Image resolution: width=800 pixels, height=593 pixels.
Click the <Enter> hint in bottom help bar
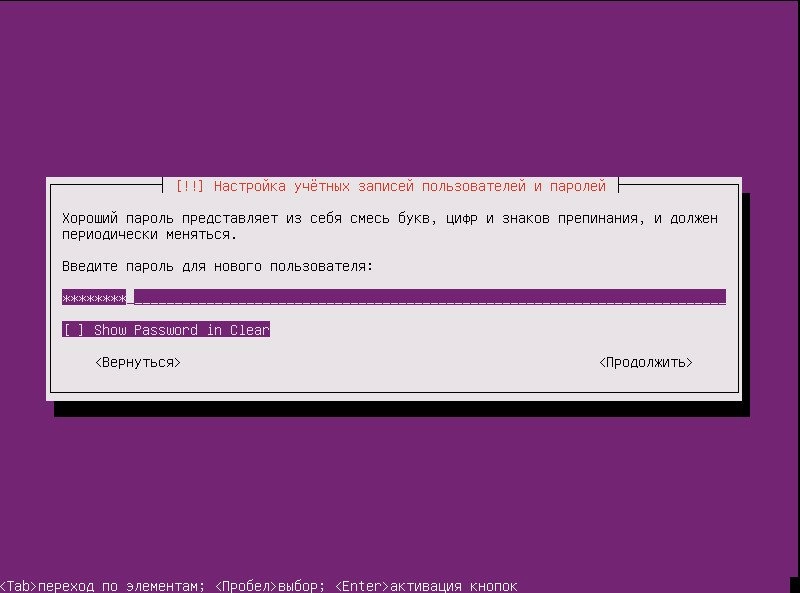click(x=361, y=585)
